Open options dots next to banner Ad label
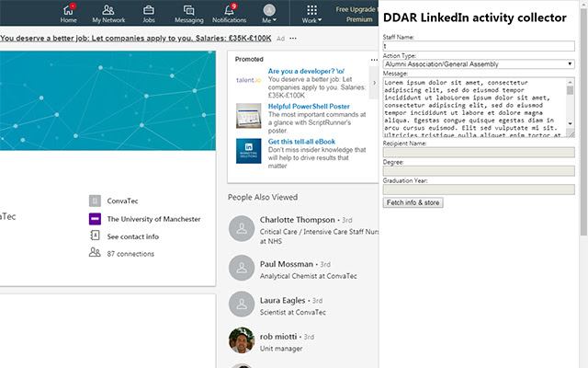This screenshot has width=588, height=368. (x=293, y=39)
